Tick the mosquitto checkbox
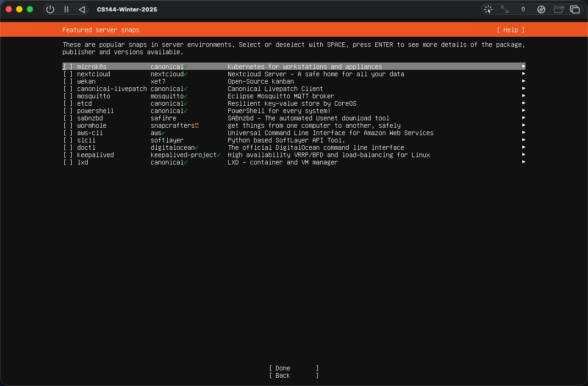Screen dimensions: 588x386 [x=68, y=96]
